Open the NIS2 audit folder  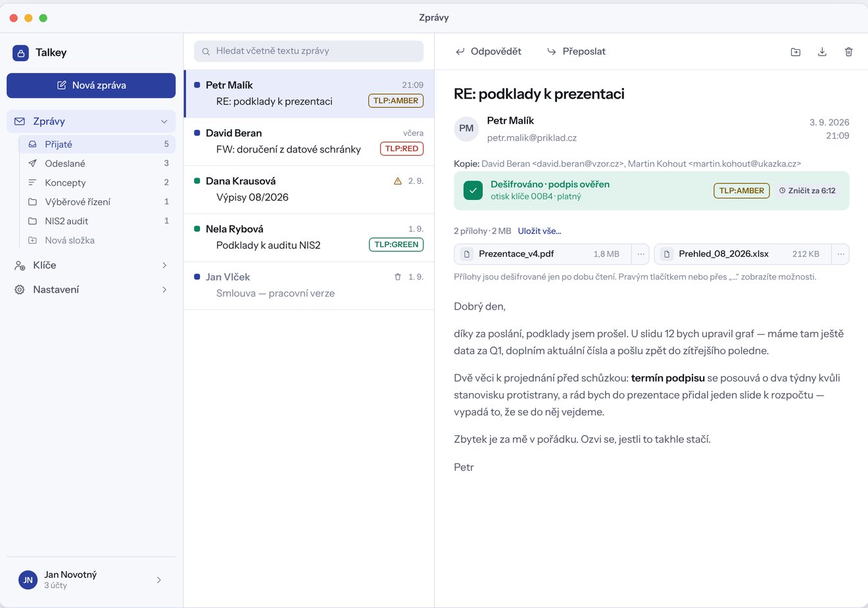(97, 221)
